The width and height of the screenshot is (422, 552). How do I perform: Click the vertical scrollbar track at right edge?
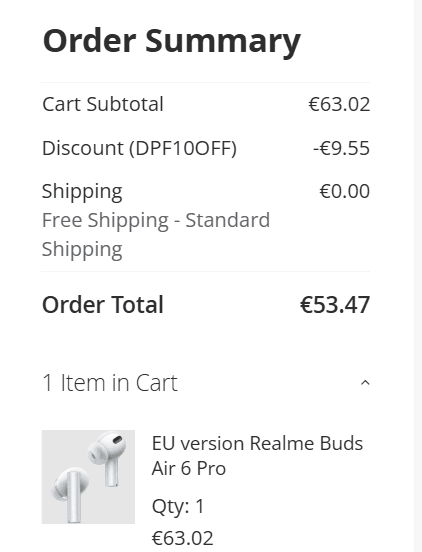tap(418, 276)
